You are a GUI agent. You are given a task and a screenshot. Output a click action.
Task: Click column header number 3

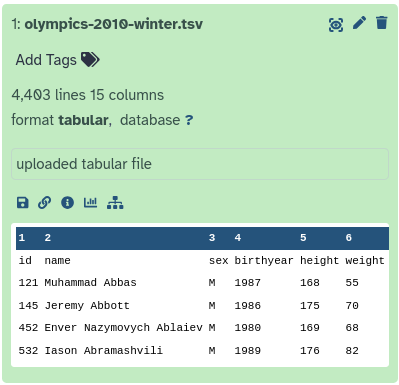point(212,238)
